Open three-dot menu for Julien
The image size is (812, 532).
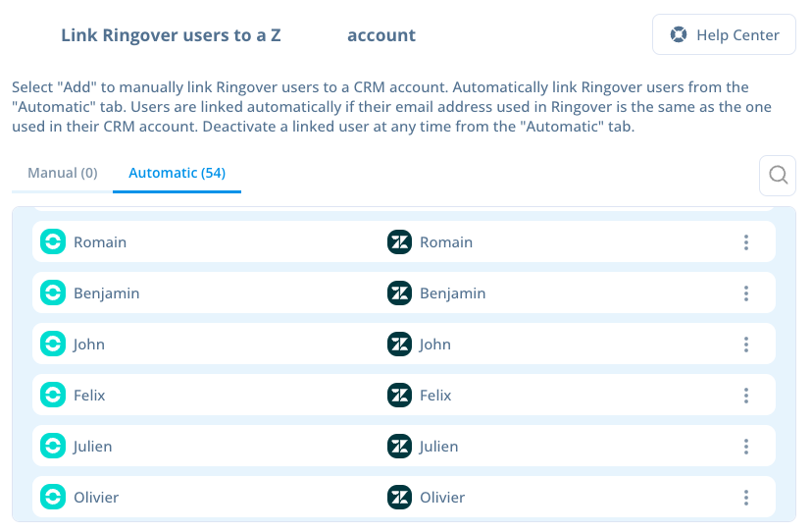tap(746, 447)
